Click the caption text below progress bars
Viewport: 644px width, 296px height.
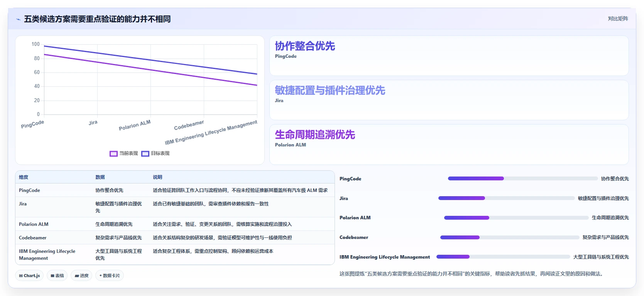(x=472, y=274)
